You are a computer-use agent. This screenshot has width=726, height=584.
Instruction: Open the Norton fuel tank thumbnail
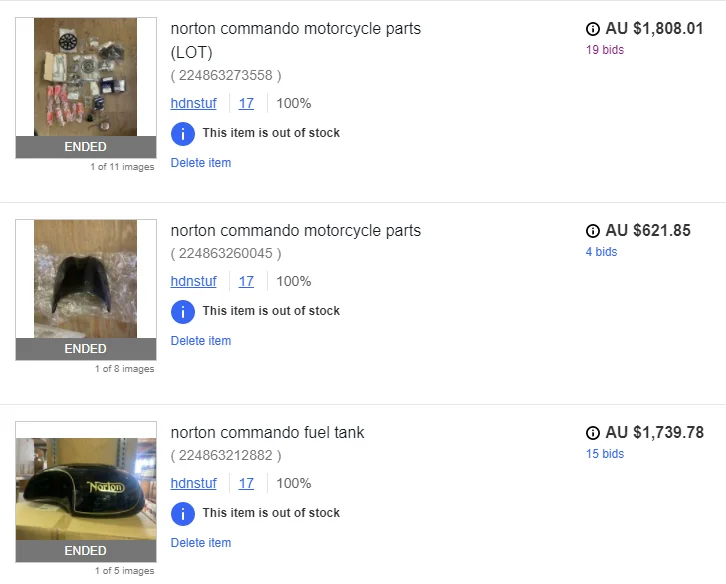tap(86, 484)
